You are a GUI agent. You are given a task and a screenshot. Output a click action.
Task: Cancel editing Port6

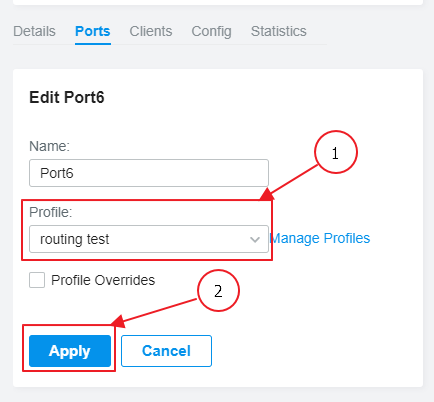(166, 351)
